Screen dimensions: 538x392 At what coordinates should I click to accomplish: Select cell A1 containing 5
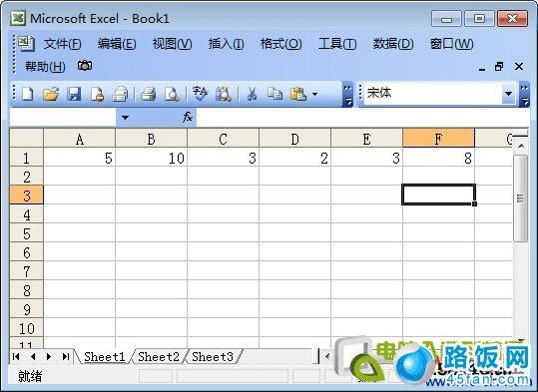[x=79, y=158]
